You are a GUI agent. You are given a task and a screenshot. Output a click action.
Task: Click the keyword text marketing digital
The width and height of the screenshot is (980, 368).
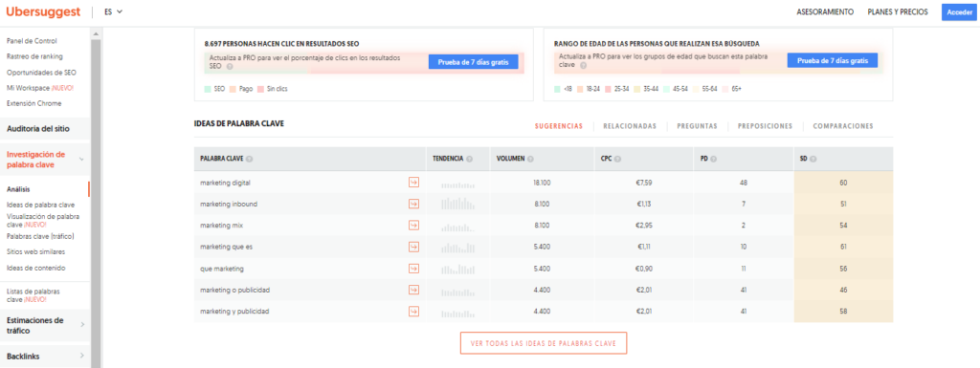[x=225, y=183]
